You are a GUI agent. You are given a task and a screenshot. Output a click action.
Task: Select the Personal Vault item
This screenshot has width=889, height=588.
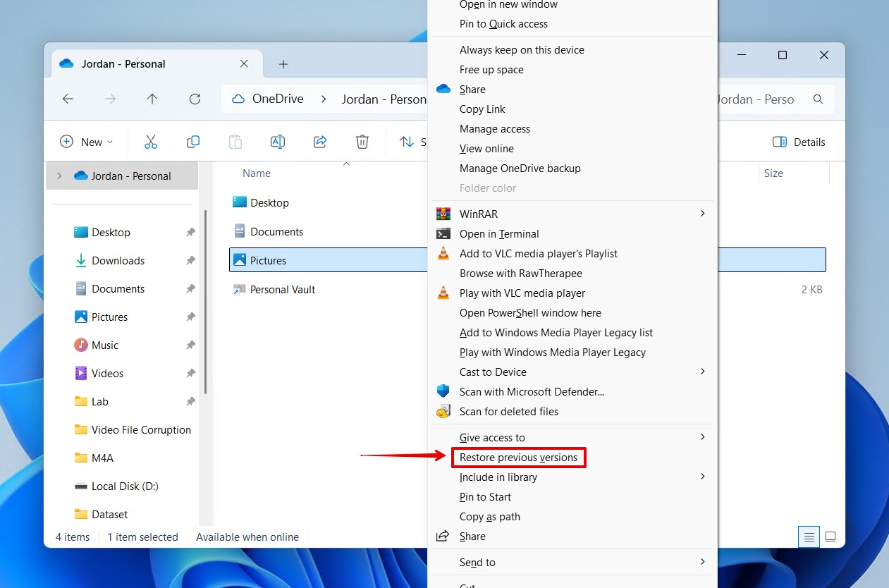point(282,290)
